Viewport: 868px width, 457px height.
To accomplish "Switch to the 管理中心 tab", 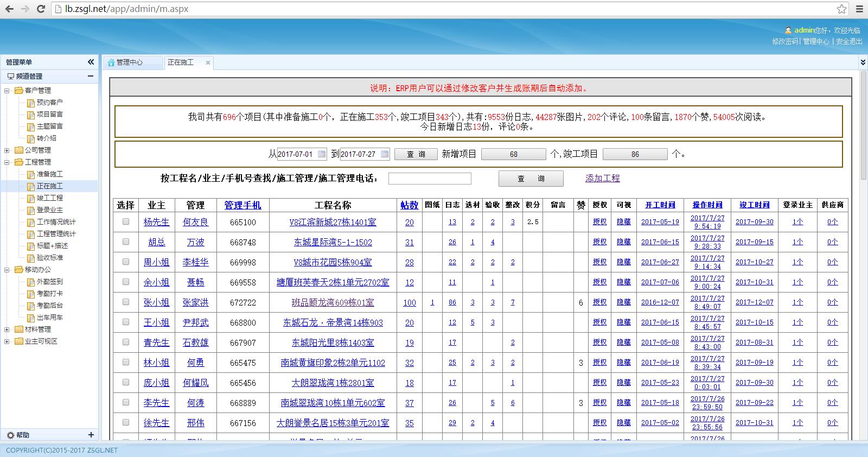I will pyautogui.click(x=129, y=62).
